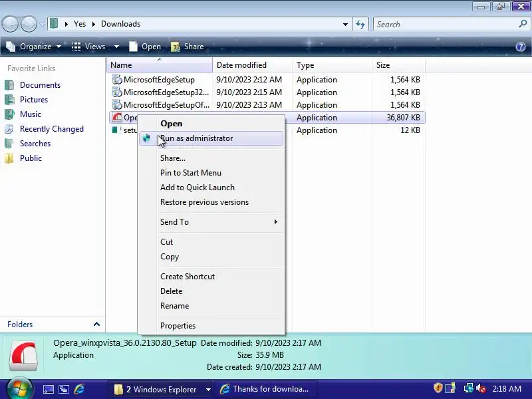Viewport: 532px width, 399px height.
Task: Click the Views toolbar button
Action: click(x=88, y=47)
